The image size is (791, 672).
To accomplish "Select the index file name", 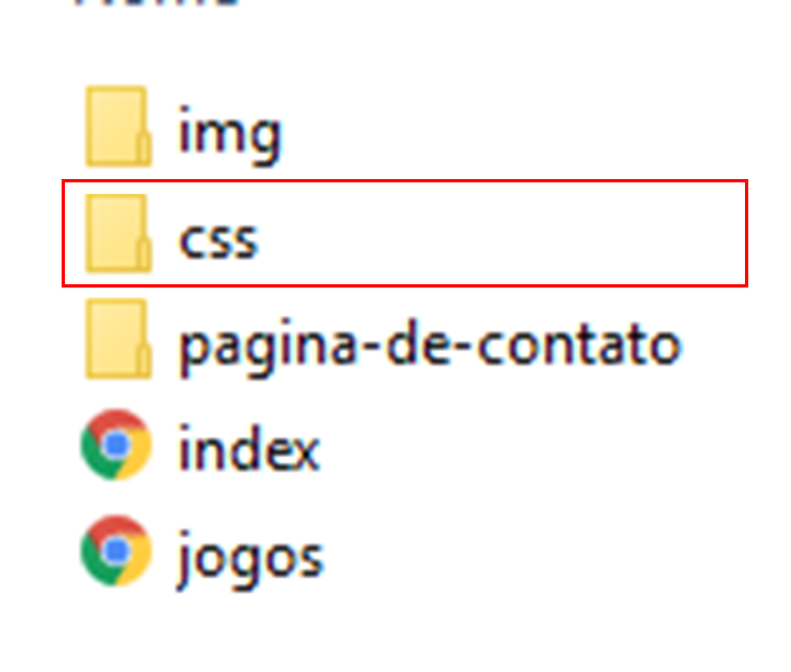I will click(x=249, y=448).
